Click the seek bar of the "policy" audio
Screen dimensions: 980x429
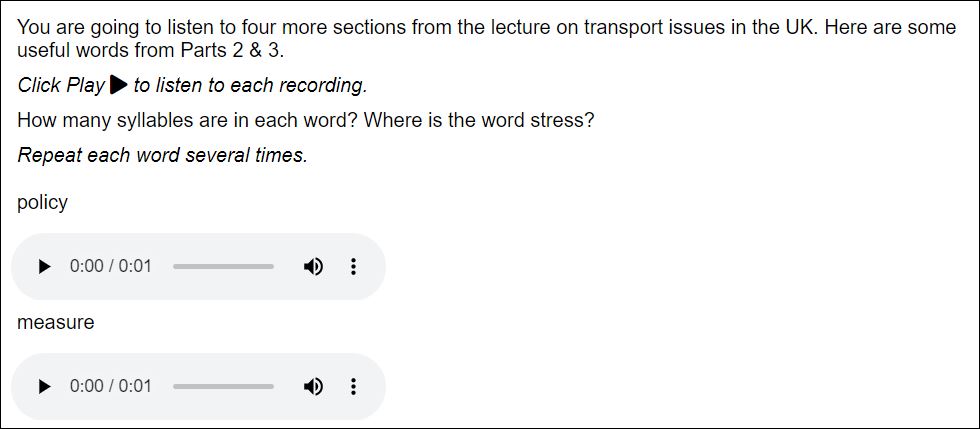[223, 267]
